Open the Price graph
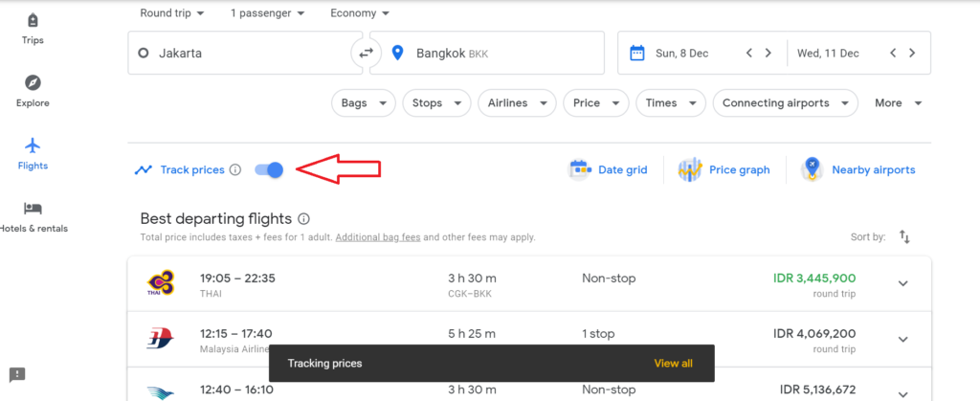980x401 pixels. pos(724,169)
